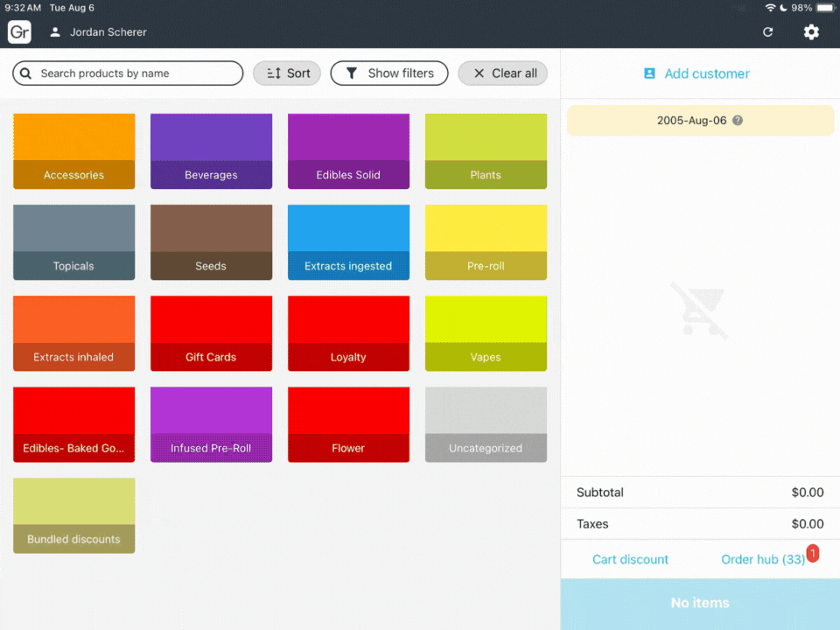
Task: Open the Order hub (33)
Action: [x=762, y=559]
